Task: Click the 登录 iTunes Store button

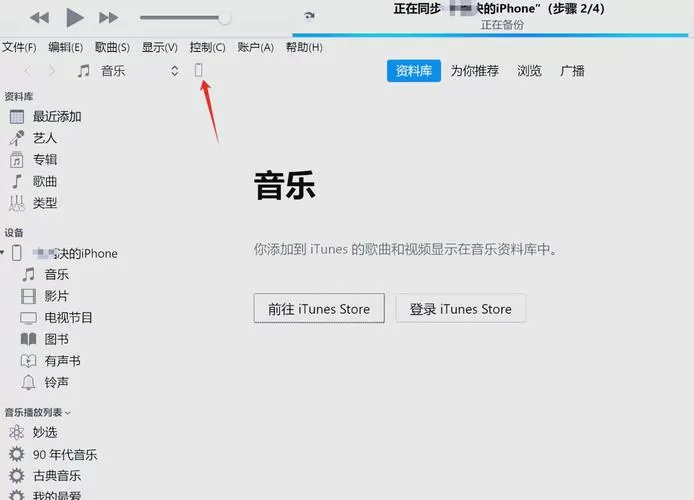Action: coord(461,308)
